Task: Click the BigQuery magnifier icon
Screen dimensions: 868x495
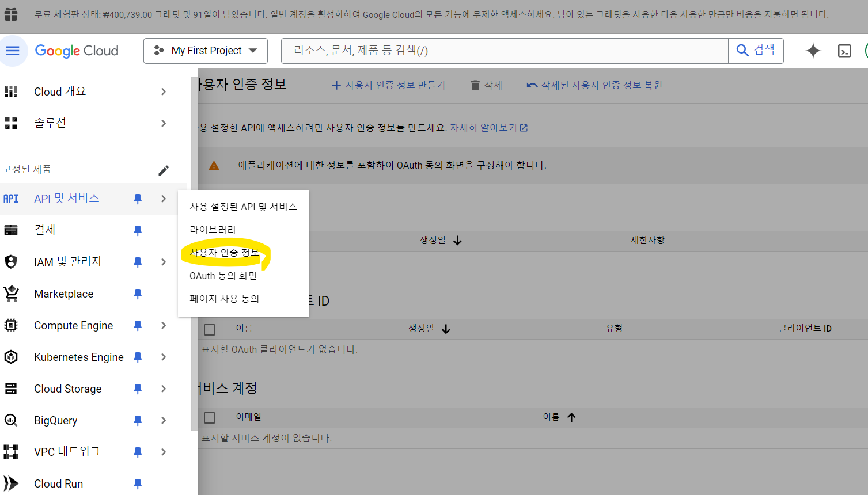Action: [11, 420]
